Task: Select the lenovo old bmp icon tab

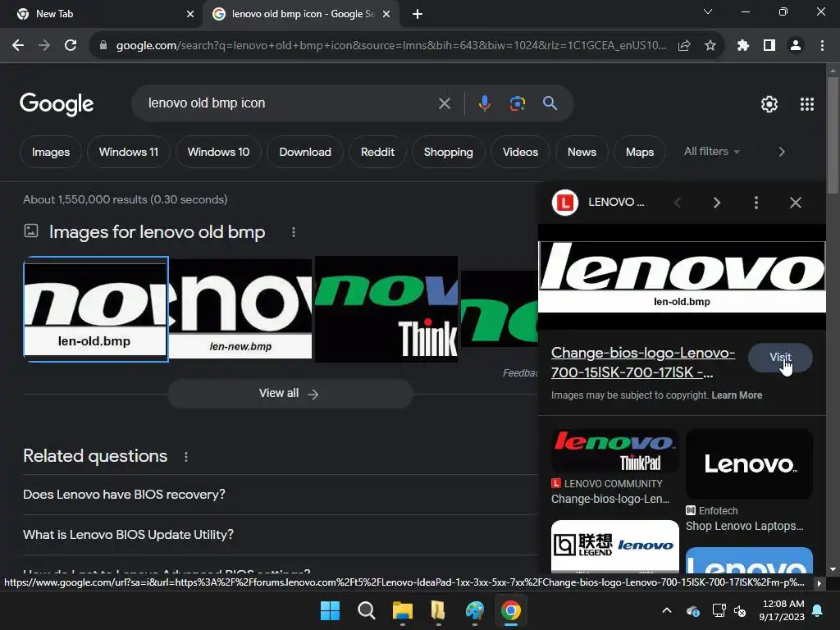Action: (x=302, y=14)
